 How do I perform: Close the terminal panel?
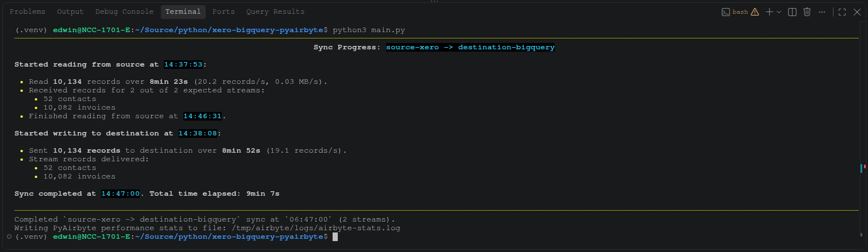(x=857, y=11)
